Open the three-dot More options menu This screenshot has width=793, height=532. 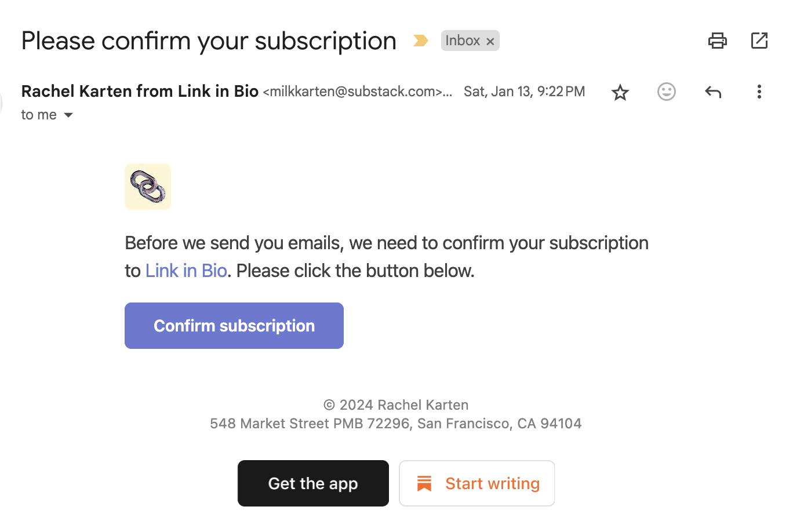pyautogui.click(x=759, y=92)
